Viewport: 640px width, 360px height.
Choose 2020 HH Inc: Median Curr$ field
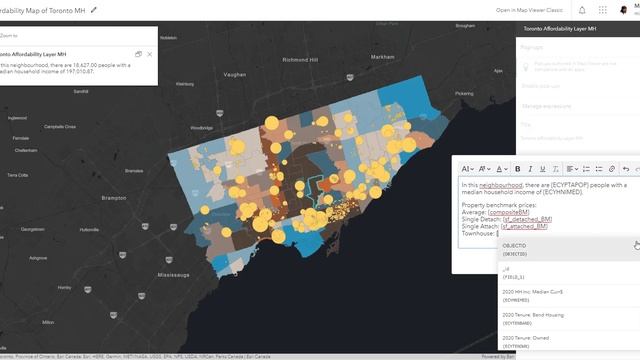[x=569, y=296]
